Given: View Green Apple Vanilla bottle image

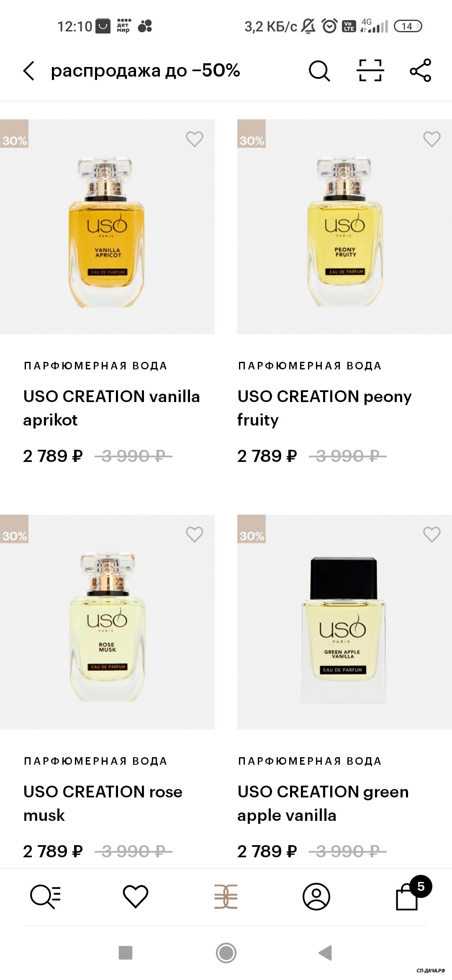Looking at the screenshot, I should (343, 630).
